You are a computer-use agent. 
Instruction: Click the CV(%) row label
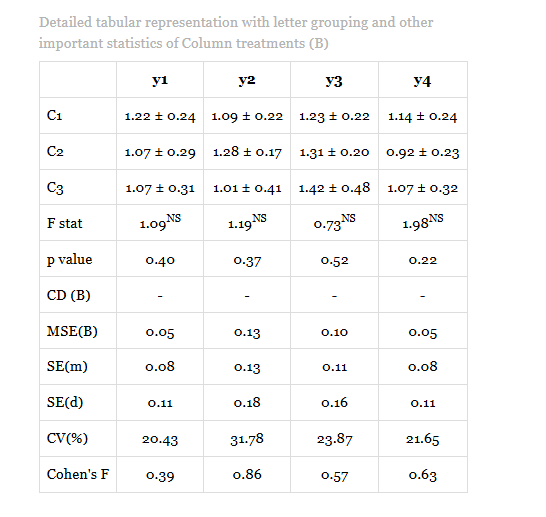[x=67, y=438]
